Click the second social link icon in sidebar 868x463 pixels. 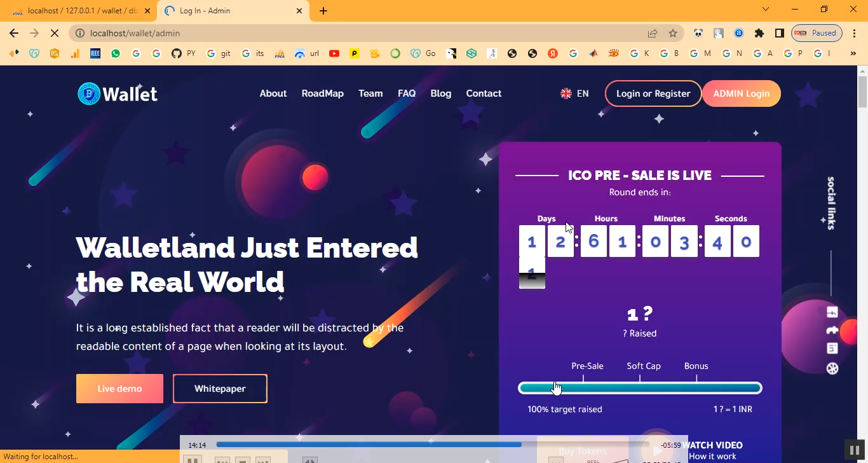[x=832, y=330]
